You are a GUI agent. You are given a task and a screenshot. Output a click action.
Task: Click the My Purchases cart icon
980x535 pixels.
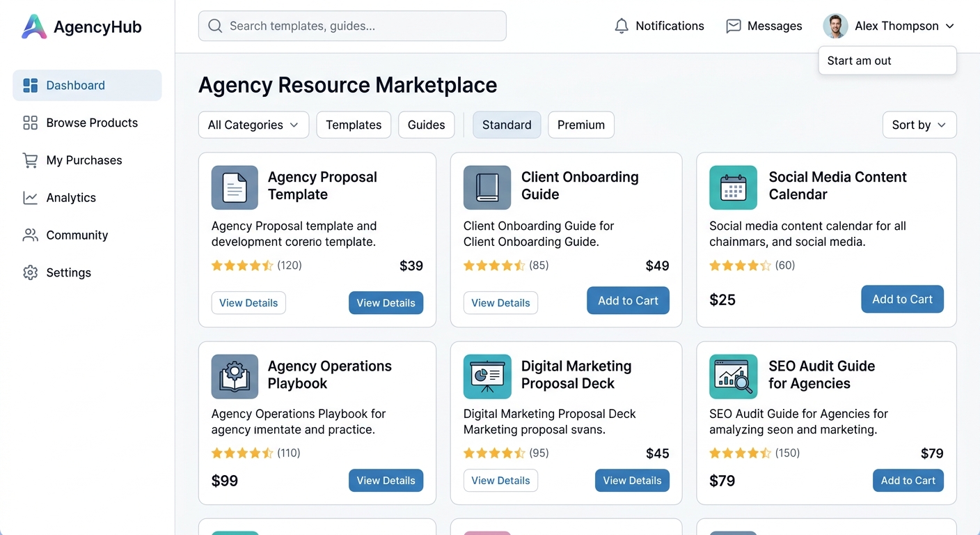(x=30, y=160)
